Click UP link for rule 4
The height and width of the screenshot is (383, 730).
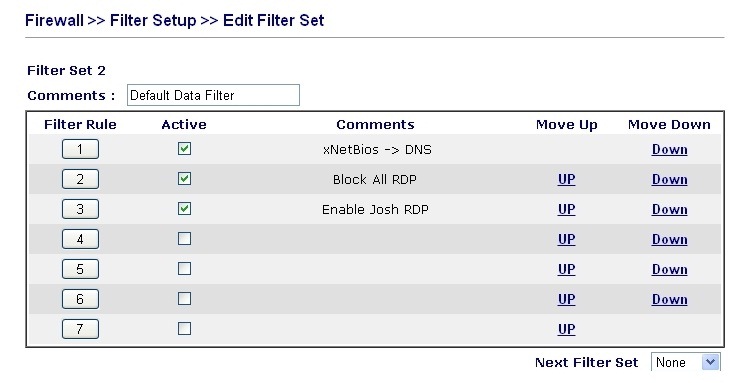[x=567, y=239]
